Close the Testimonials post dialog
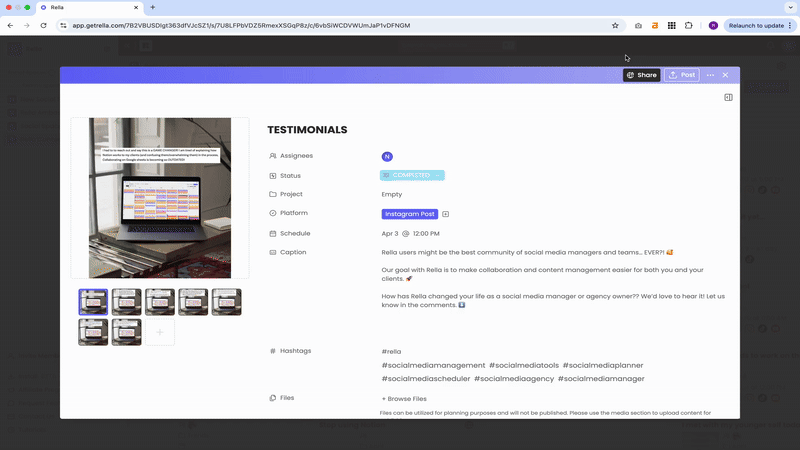This screenshot has width=800, height=450. coord(726,75)
